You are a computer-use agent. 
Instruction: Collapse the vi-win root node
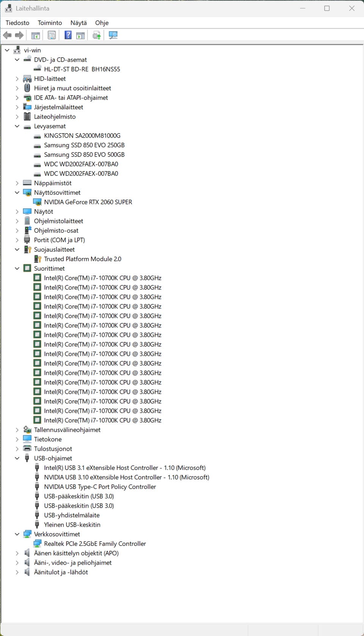pyautogui.click(x=7, y=50)
